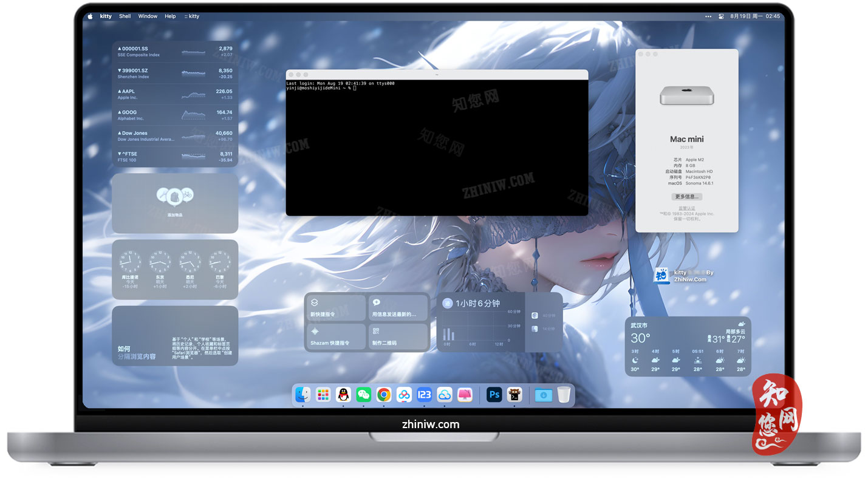Open the Help menu
Image resolution: width=868 pixels, height=484 pixels.
170,16
